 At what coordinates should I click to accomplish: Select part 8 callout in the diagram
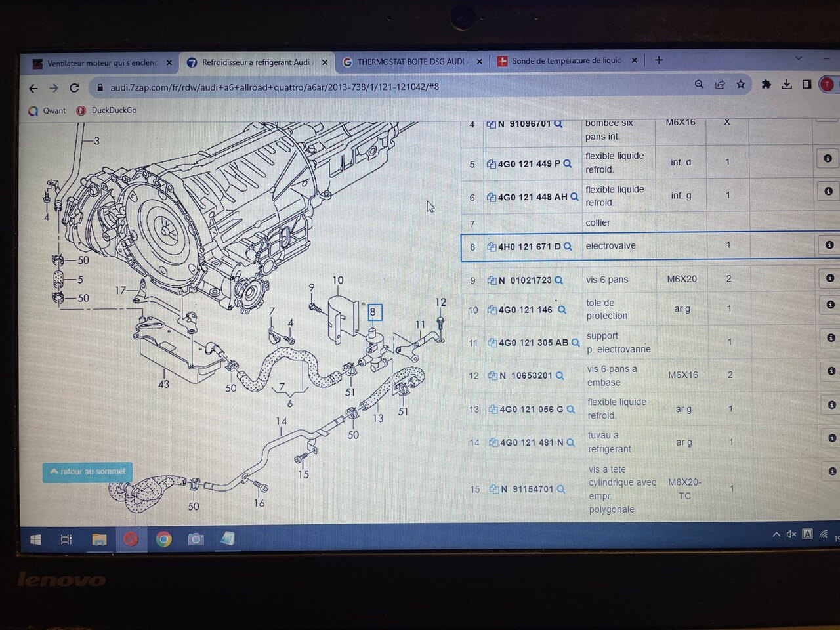click(373, 312)
